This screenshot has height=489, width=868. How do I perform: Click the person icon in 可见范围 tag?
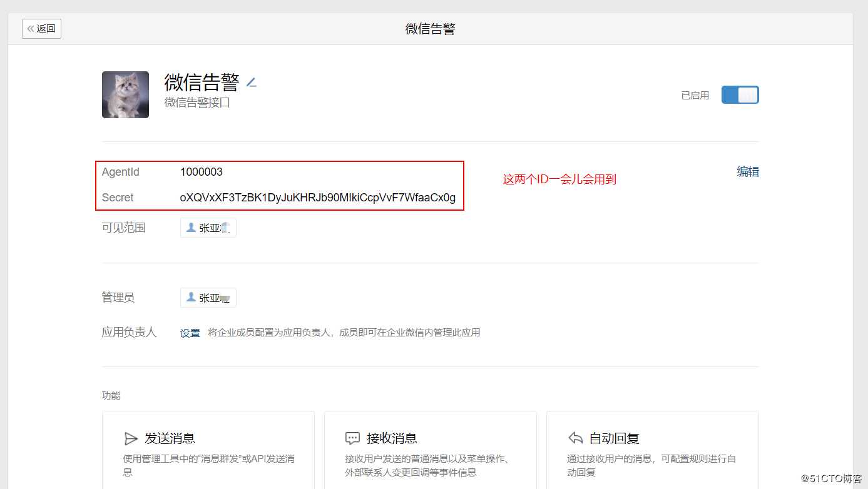point(191,227)
